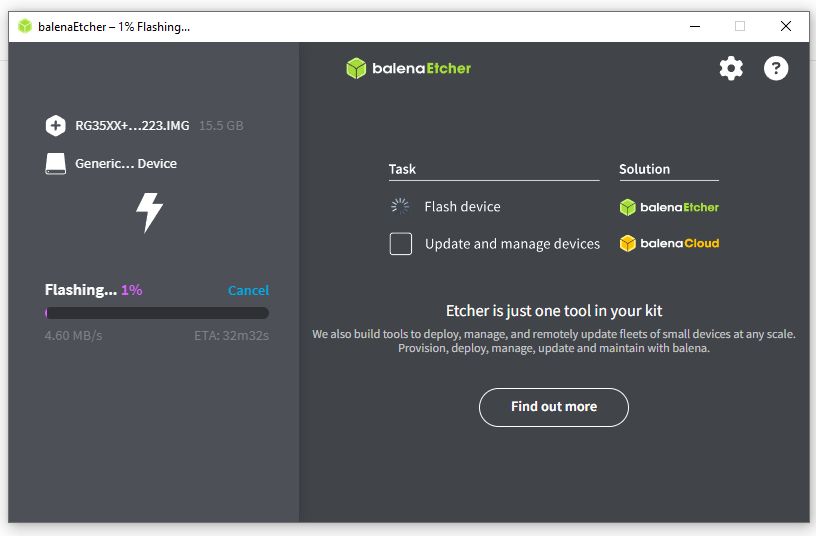
Task: Click the Flash device task text
Action: (x=462, y=207)
